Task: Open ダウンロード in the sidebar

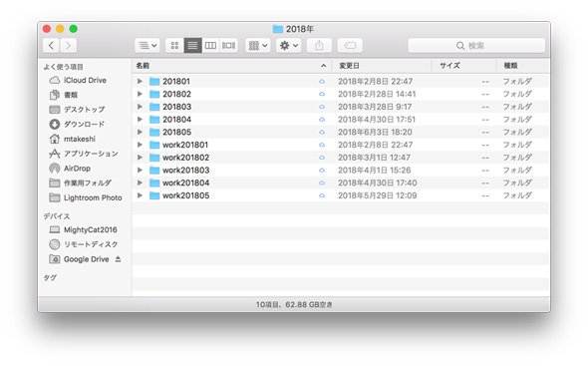Action: (x=78, y=124)
